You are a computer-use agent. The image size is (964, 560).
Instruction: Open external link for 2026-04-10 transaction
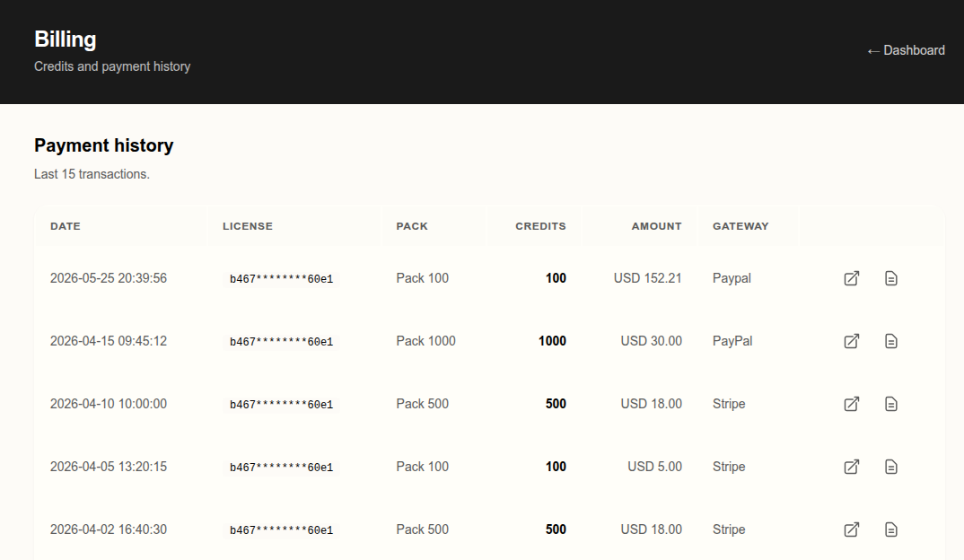click(852, 404)
